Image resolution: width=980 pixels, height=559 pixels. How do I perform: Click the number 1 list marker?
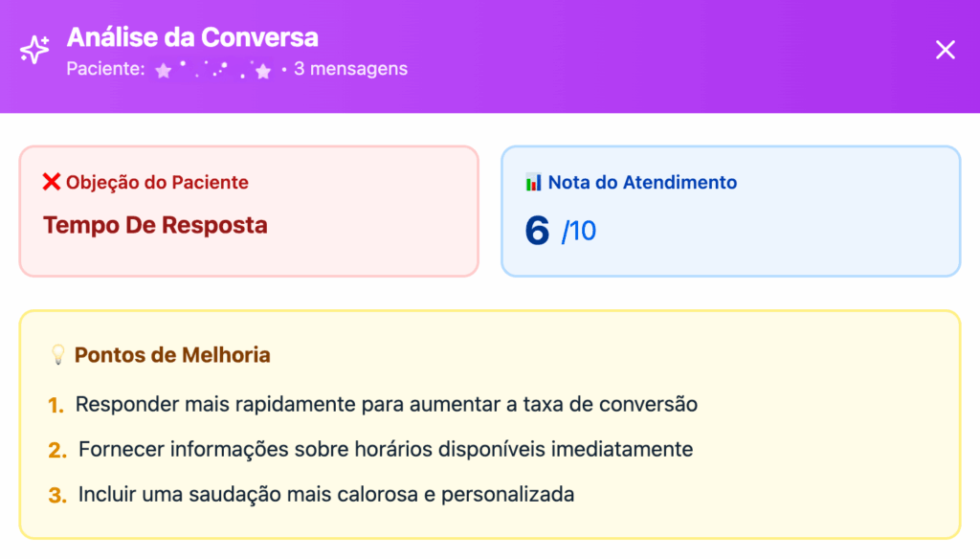56,405
